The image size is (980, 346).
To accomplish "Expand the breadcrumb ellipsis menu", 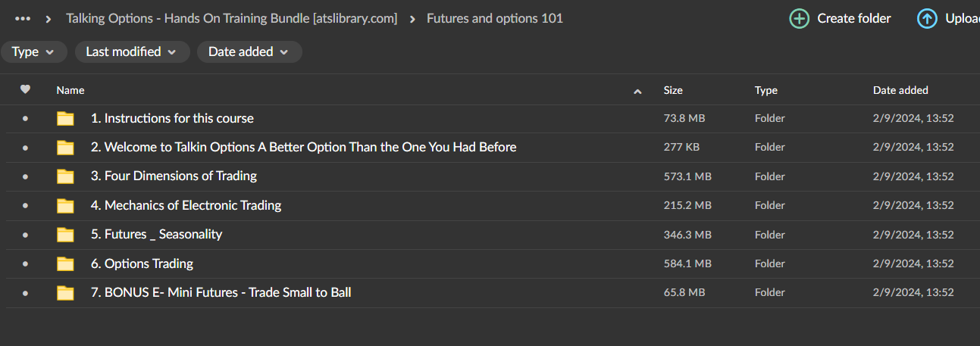I will [23, 18].
